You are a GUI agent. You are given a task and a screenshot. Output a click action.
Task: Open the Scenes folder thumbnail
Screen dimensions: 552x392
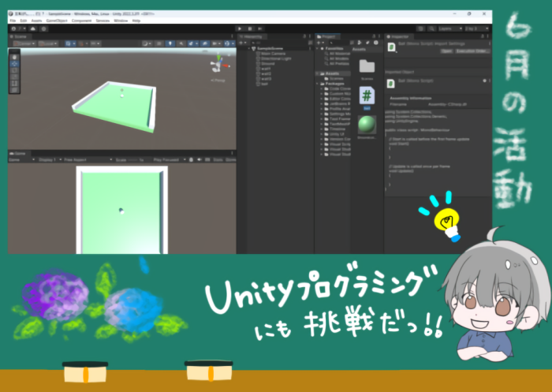tap(366, 67)
